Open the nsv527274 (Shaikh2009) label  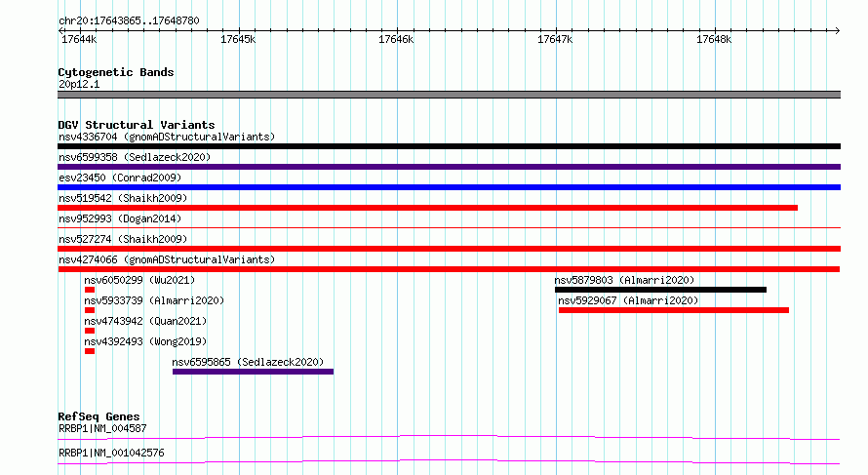[x=123, y=239]
